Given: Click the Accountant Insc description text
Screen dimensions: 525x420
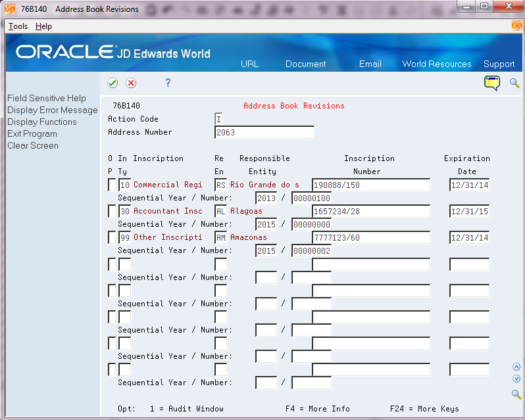Looking at the screenshot, I should (x=168, y=211).
